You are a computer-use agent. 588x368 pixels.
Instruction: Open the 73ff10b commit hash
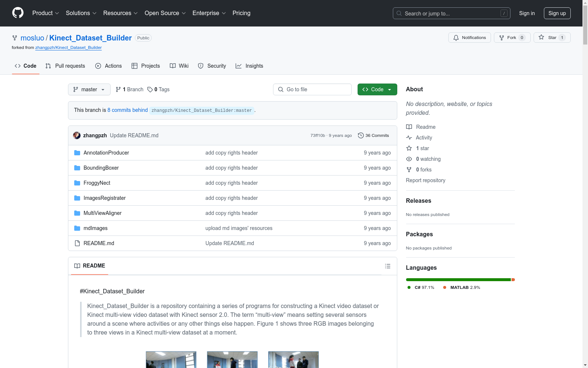pyautogui.click(x=318, y=135)
